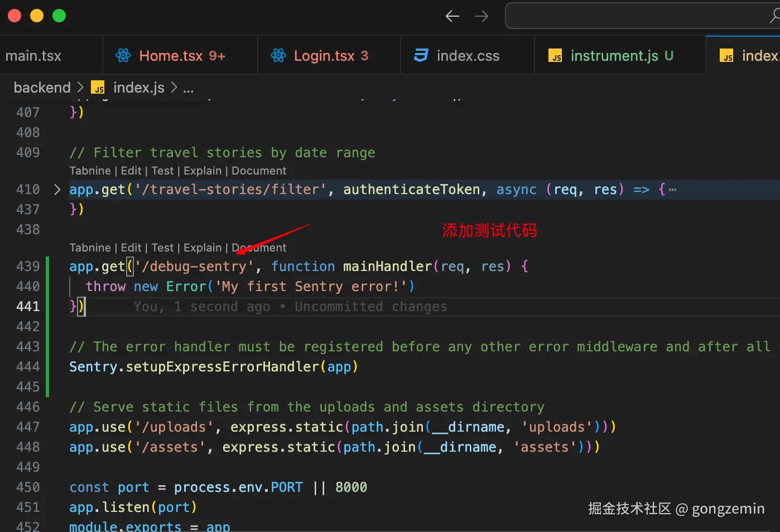
Task: Click process.env.PORT expression
Action: pos(238,487)
